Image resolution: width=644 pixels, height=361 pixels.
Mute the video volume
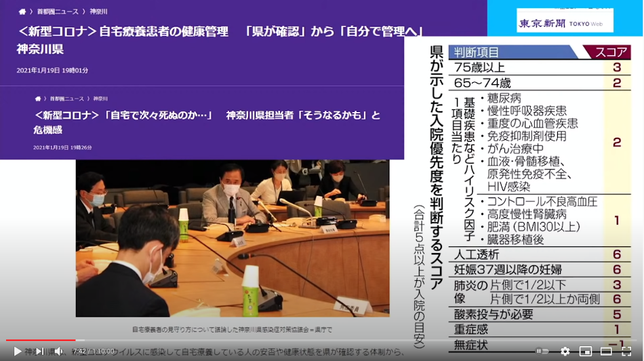tap(59, 351)
